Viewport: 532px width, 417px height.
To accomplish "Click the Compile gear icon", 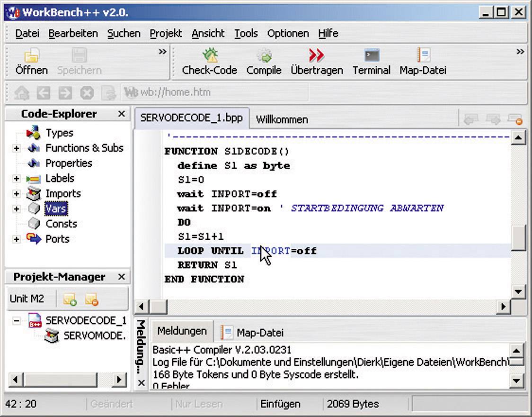I will coord(264,55).
